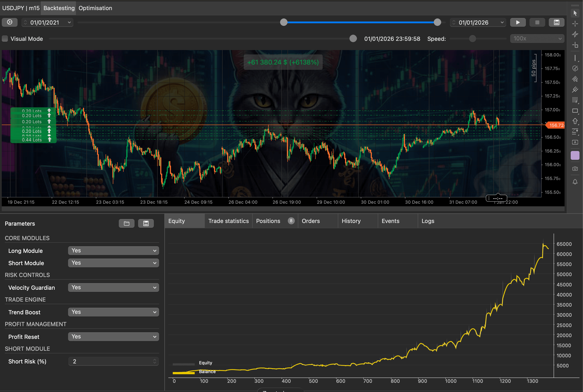Select the crosshair tool
The image size is (583, 392).
(x=575, y=24)
